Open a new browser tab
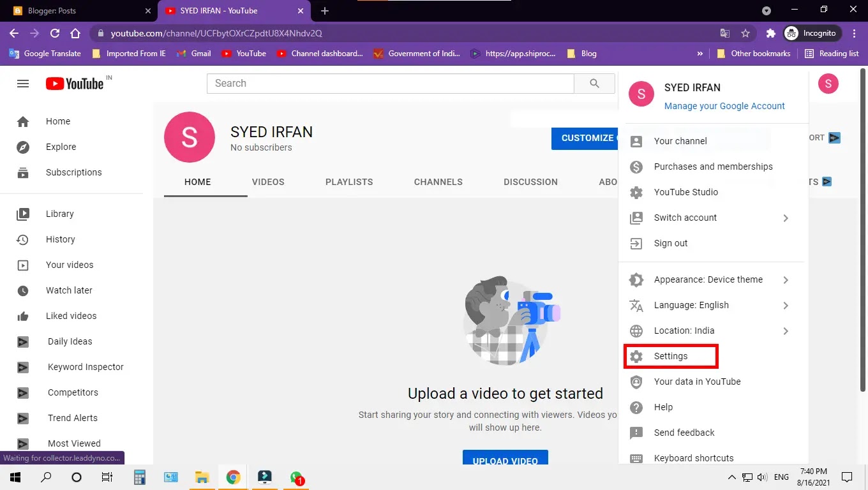 pos(325,11)
